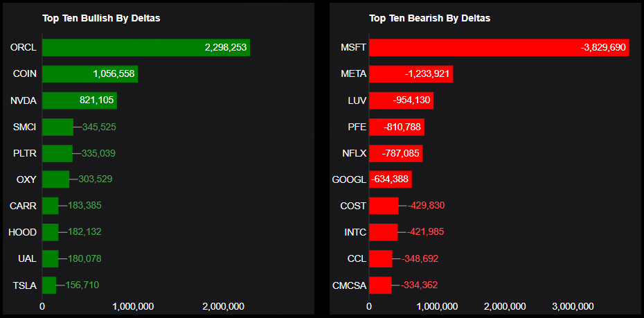Select the CMCSA ticker label
Image resolution: width=644 pixels, height=318 pixels.
pyautogui.click(x=349, y=285)
